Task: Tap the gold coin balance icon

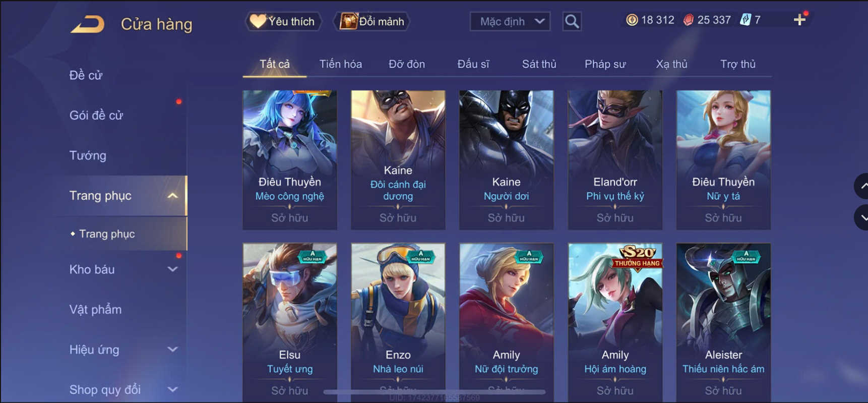Action: [x=632, y=20]
